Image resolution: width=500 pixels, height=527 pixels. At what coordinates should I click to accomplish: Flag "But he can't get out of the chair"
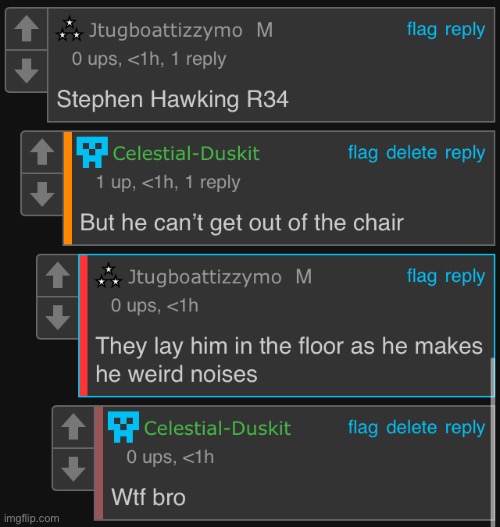click(x=363, y=153)
